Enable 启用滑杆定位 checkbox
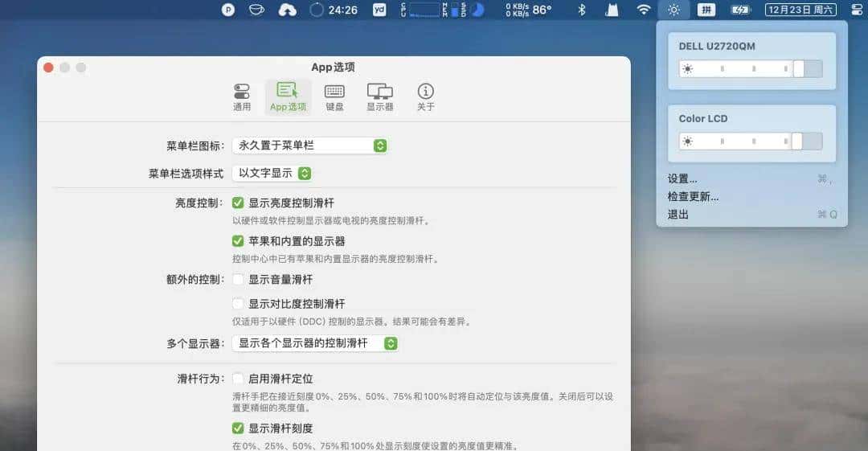868x451 pixels. (238, 379)
